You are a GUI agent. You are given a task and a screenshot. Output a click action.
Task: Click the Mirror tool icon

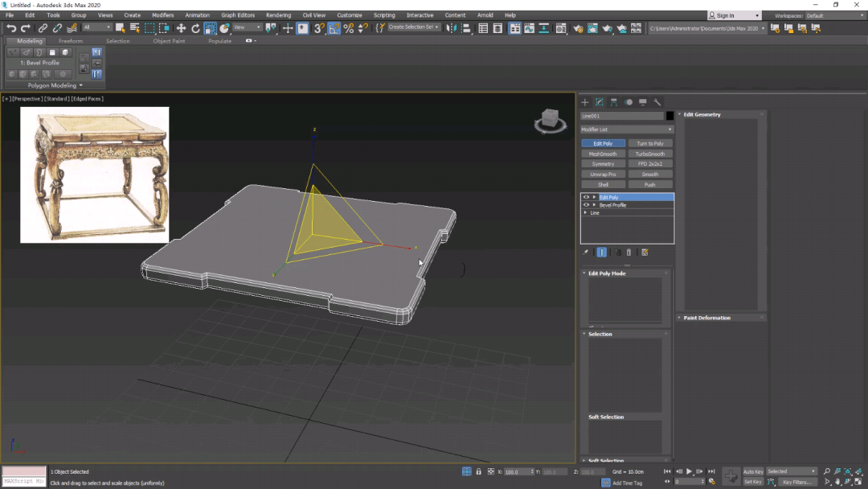pos(451,28)
